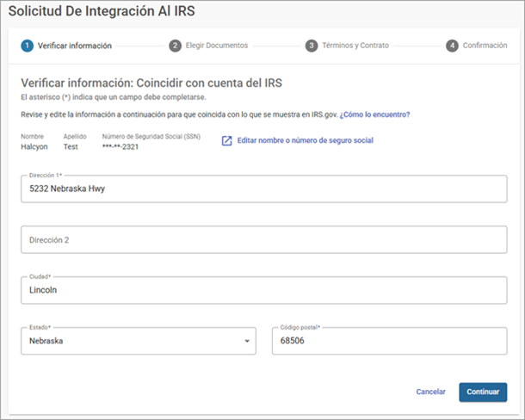Click the asterisk required-field note text
Screen dimensions: 525x420
coord(114,97)
